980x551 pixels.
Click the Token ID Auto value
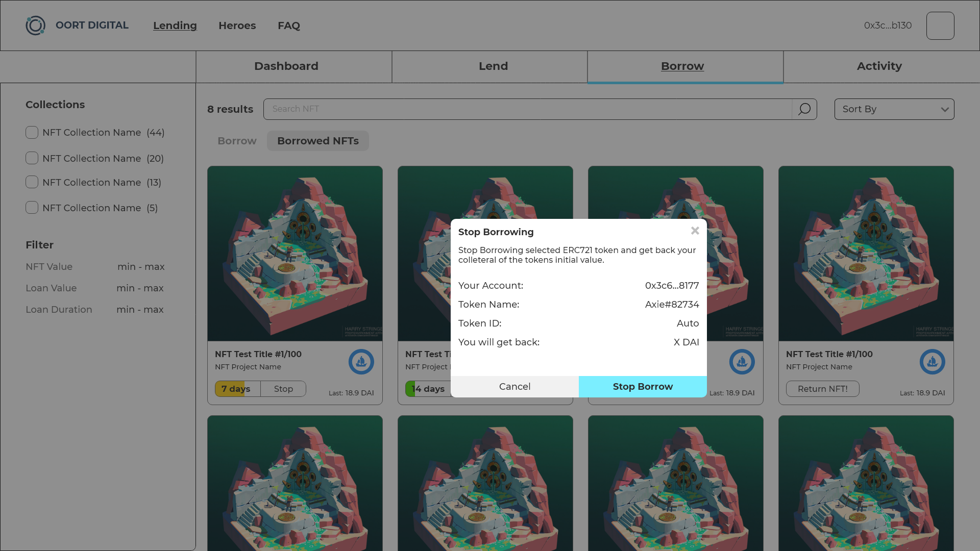click(688, 323)
